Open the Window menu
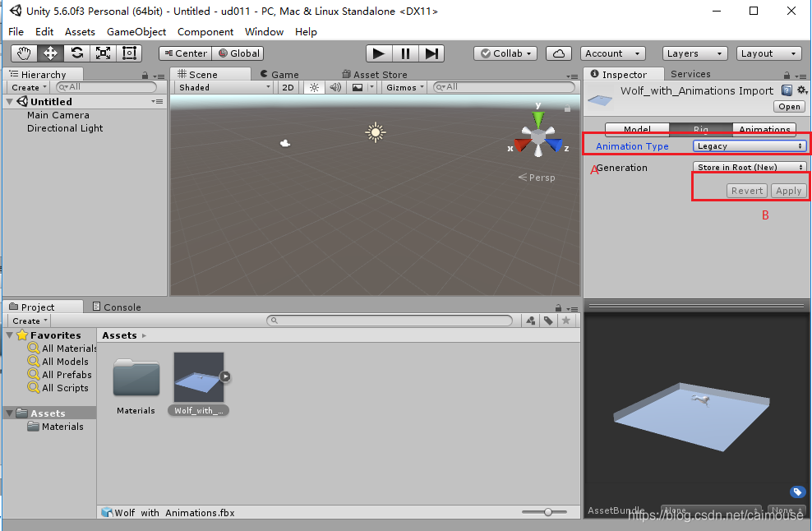Viewport: 812px width, 531px height. 264,31
